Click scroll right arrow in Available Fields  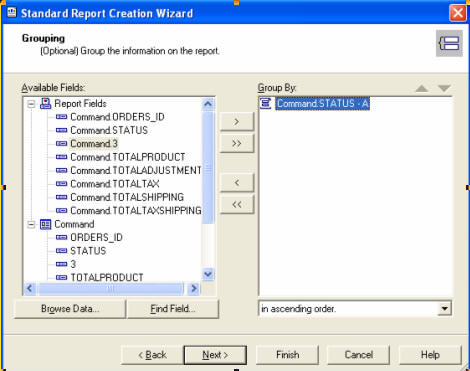(194, 288)
